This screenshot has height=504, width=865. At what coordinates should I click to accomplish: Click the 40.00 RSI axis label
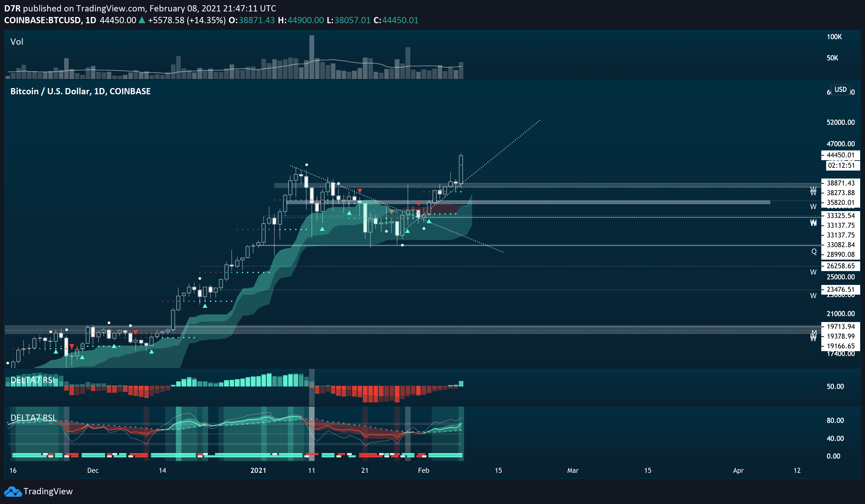click(x=835, y=438)
